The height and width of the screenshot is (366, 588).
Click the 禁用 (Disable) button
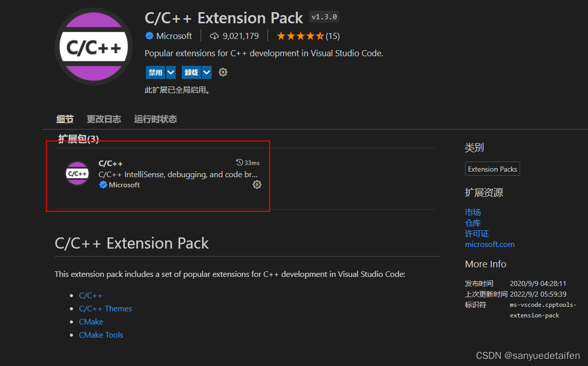pyautogui.click(x=155, y=72)
